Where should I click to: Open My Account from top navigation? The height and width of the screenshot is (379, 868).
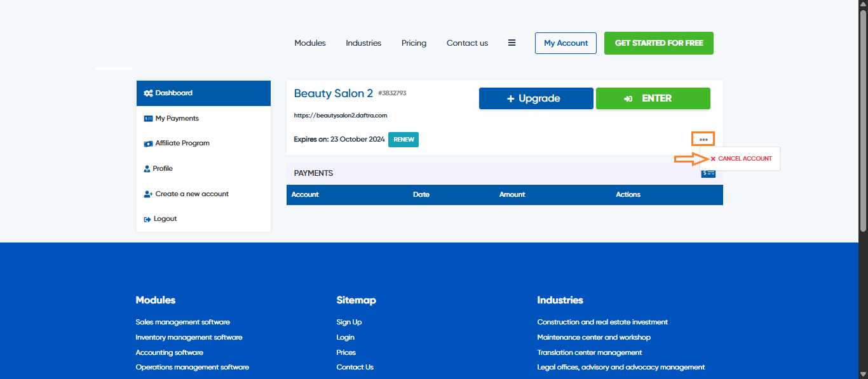click(566, 43)
